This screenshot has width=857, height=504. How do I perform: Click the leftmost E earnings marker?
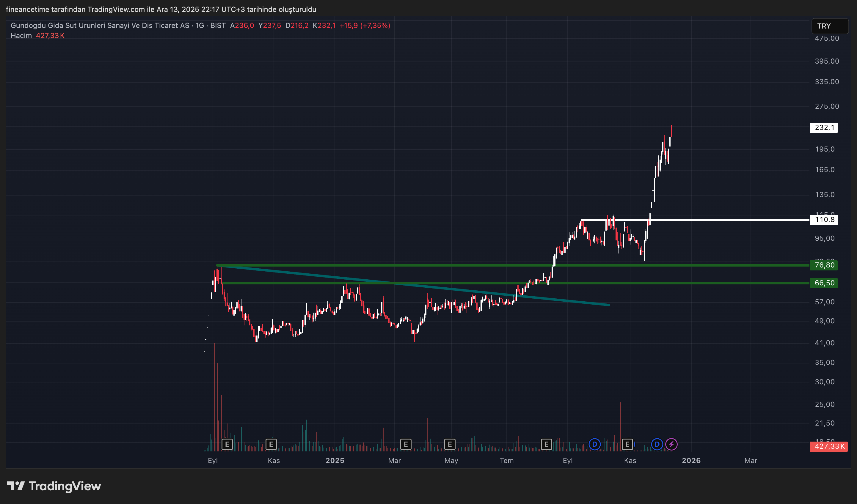click(x=227, y=444)
